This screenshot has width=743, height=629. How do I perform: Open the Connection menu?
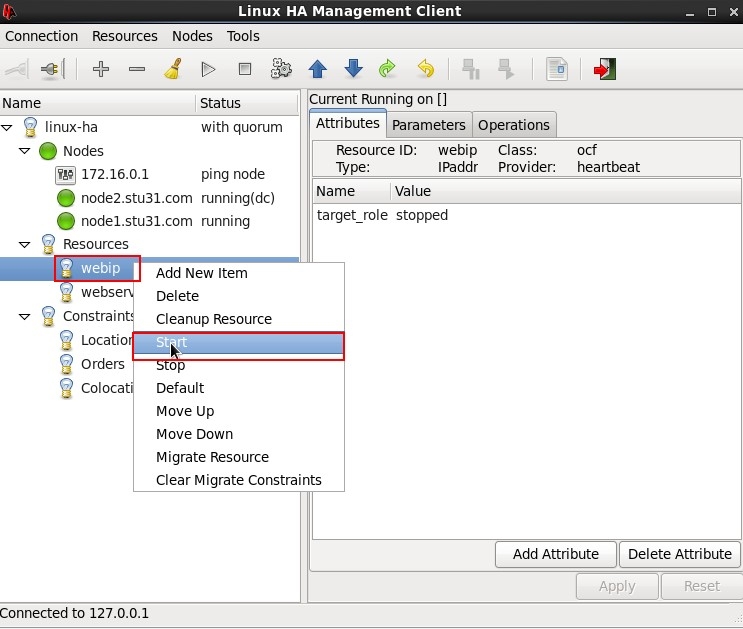click(x=42, y=36)
